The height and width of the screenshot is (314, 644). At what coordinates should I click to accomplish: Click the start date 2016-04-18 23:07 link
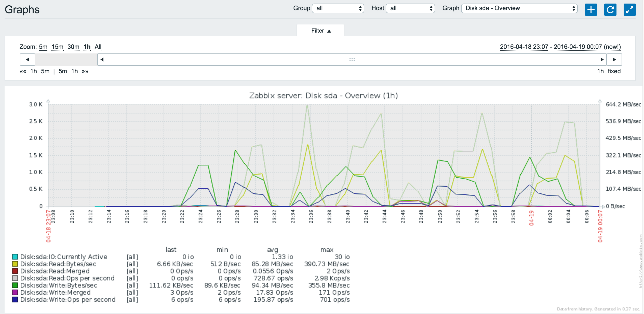pos(524,47)
